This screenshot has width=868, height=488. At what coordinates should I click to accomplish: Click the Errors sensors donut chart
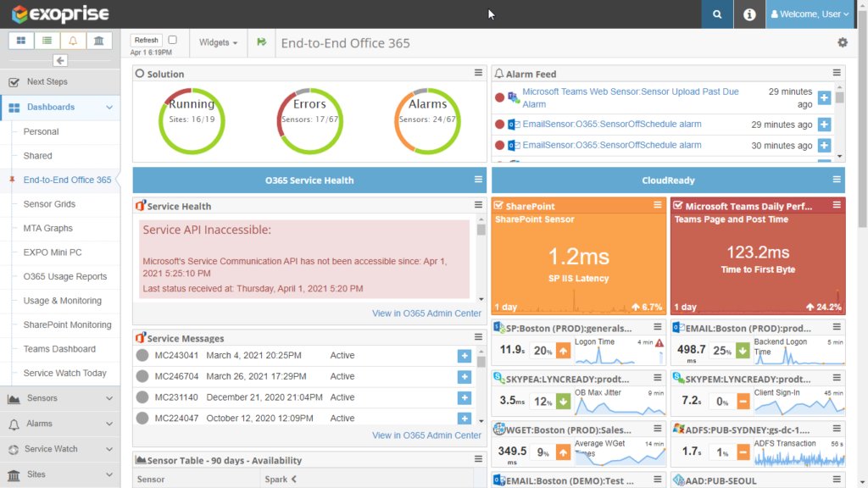[309, 120]
